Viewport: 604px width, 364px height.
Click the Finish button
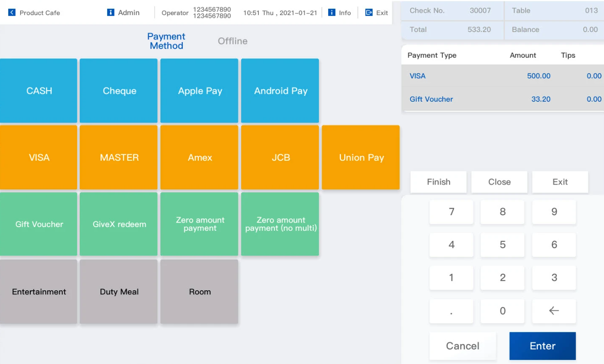439,182
